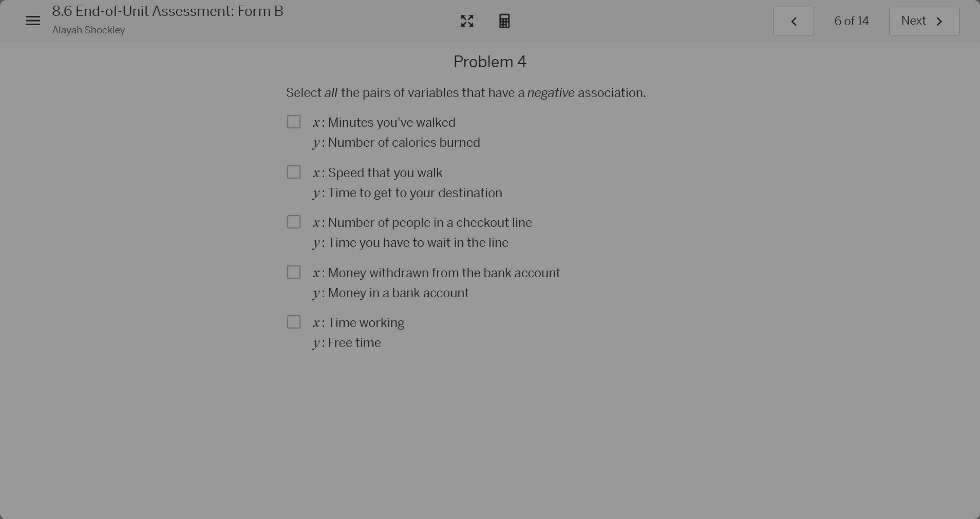The width and height of the screenshot is (980, 519).
Task: Expand the assessment to fullscreen
Action: pos(467,21)
